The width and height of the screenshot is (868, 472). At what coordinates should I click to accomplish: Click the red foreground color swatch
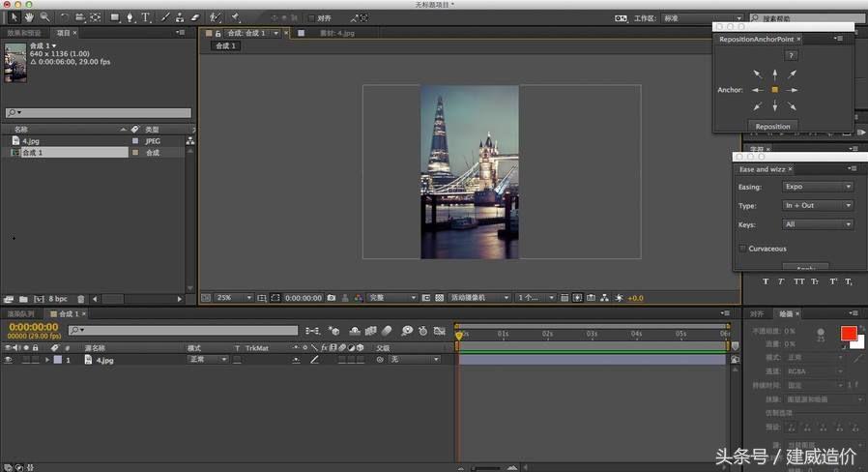[x=848, y=334]
